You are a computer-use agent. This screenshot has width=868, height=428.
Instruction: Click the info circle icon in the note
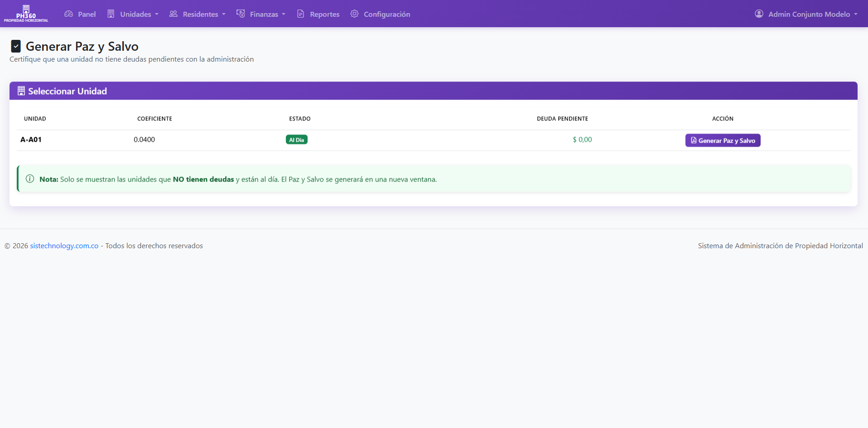[30, 179]
